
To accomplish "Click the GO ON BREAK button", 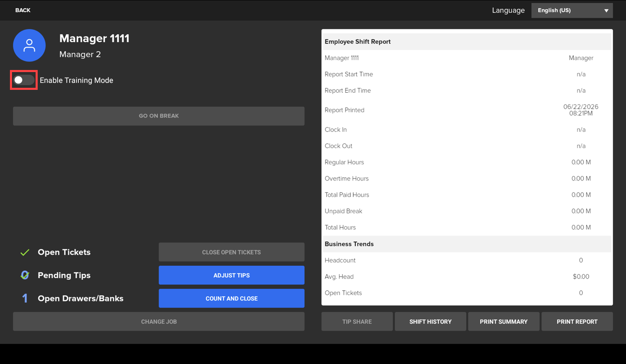I will (159, 116).
